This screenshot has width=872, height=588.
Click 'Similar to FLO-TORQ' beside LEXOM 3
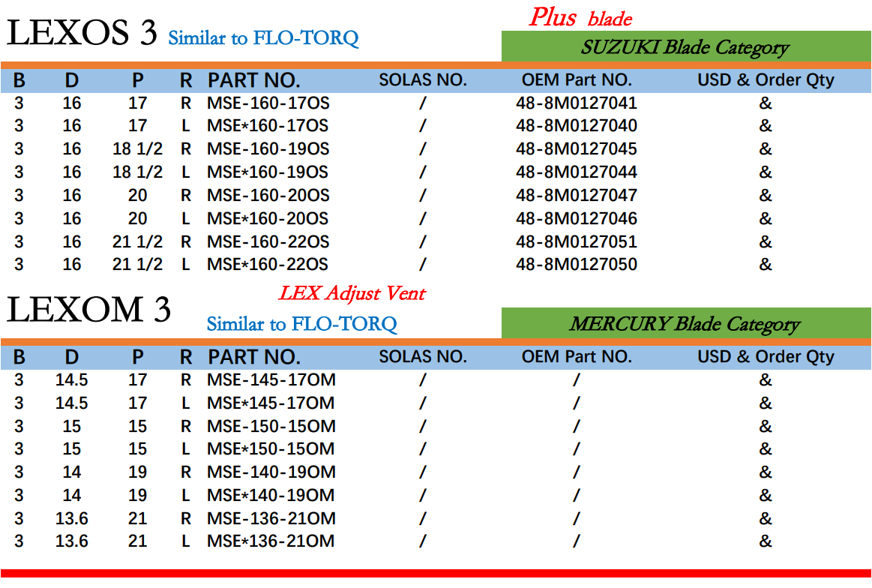tap(302, 324)
